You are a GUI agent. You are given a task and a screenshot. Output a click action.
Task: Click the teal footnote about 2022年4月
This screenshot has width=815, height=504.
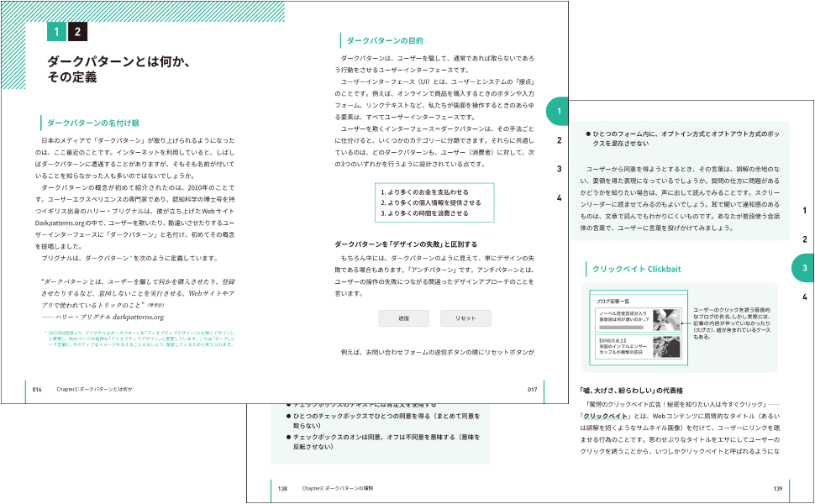tap(139, 339)
